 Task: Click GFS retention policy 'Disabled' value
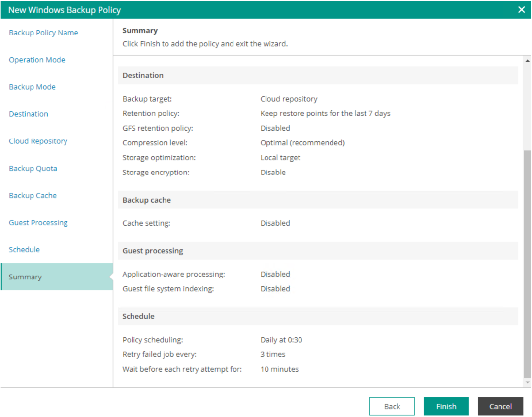(x=275, y=128)
